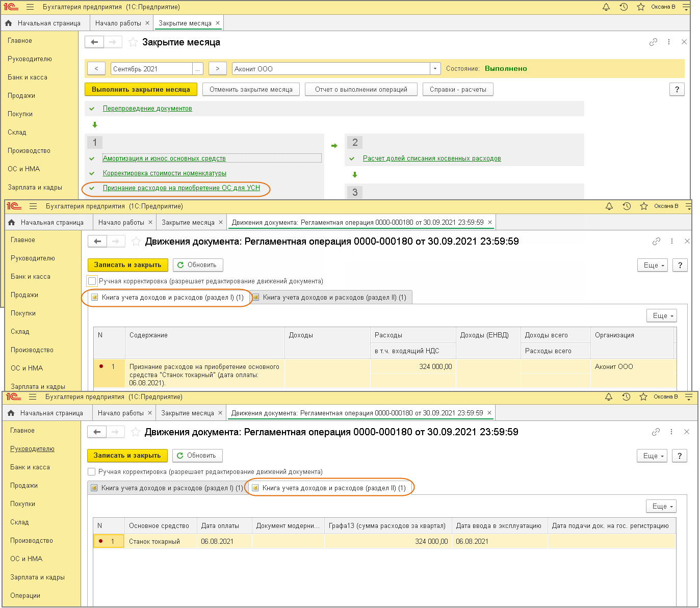This screenshot has height=608, width=700.
Task: Open ОС и НМА section in middle window
Action: click(x=27, y=368)
